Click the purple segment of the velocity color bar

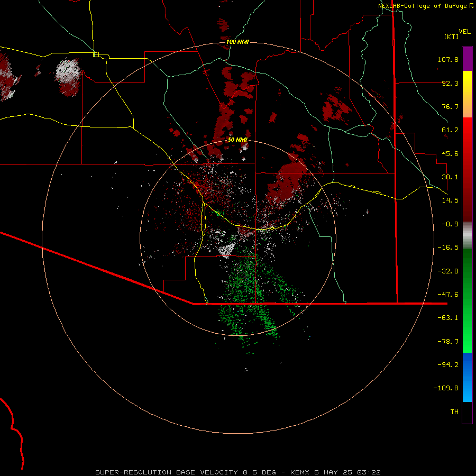467,59
